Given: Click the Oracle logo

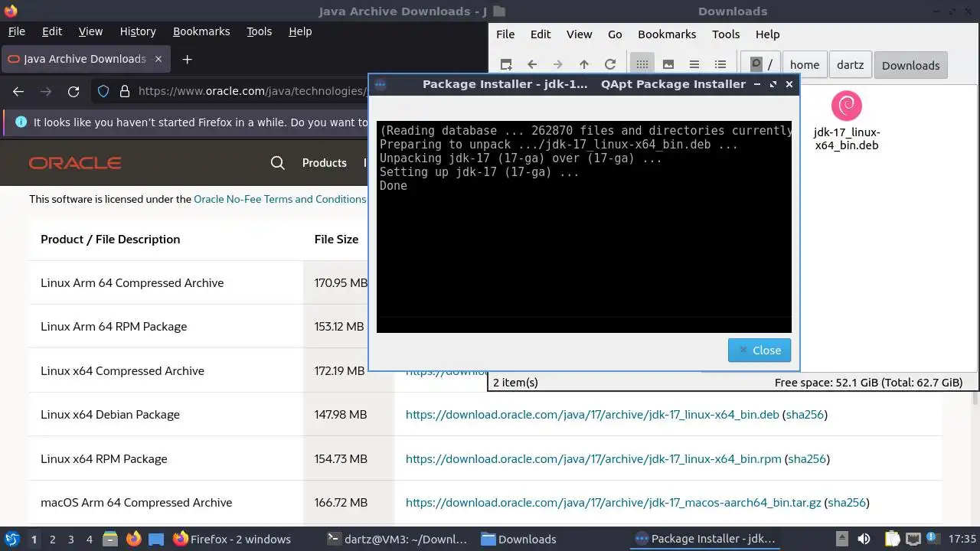Looking at the screenshot, I should coord(75,163).
